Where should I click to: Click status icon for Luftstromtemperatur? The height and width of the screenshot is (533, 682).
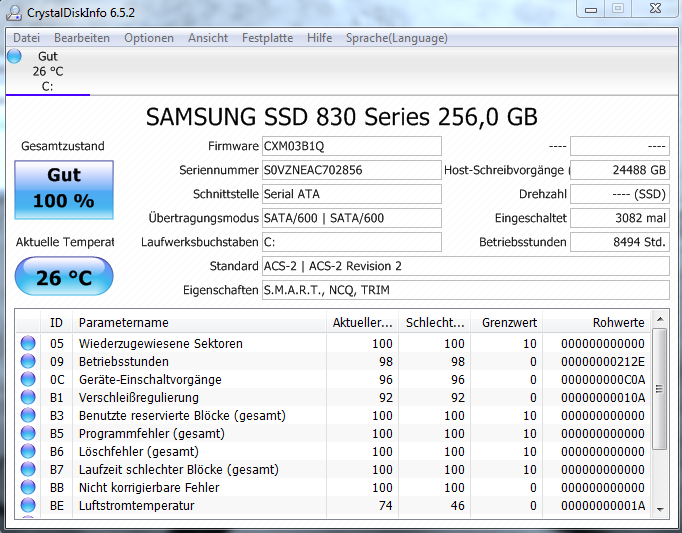(28, 506)
